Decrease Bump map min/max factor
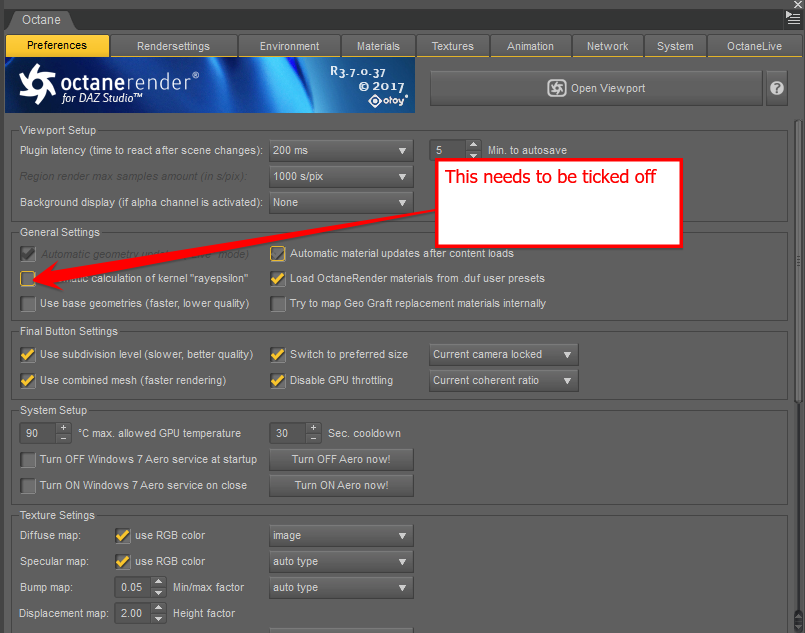This screenshot has height=633, width=805. [x=159, y=592]
